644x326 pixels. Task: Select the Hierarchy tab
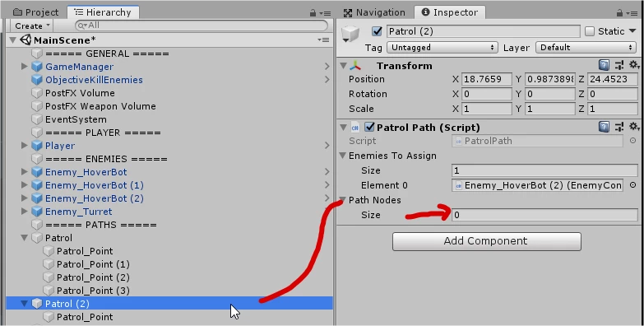pos(103,12)
